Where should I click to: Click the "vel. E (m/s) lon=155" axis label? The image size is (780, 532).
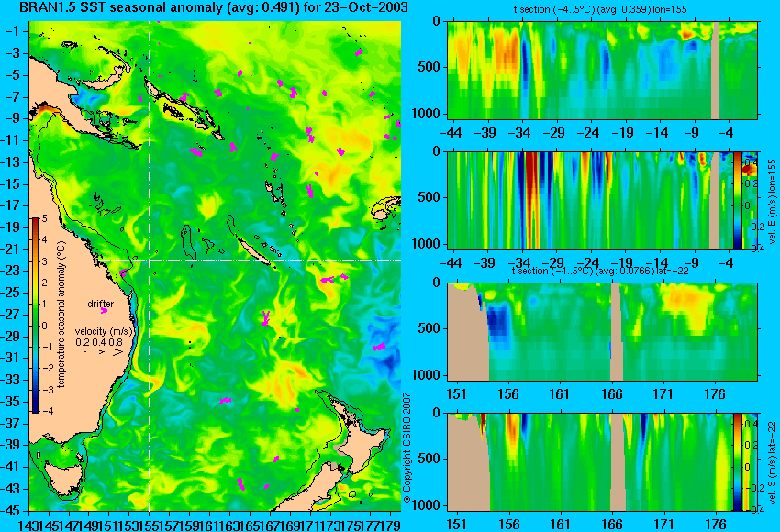pyautogui.click(x=772, y=202)
